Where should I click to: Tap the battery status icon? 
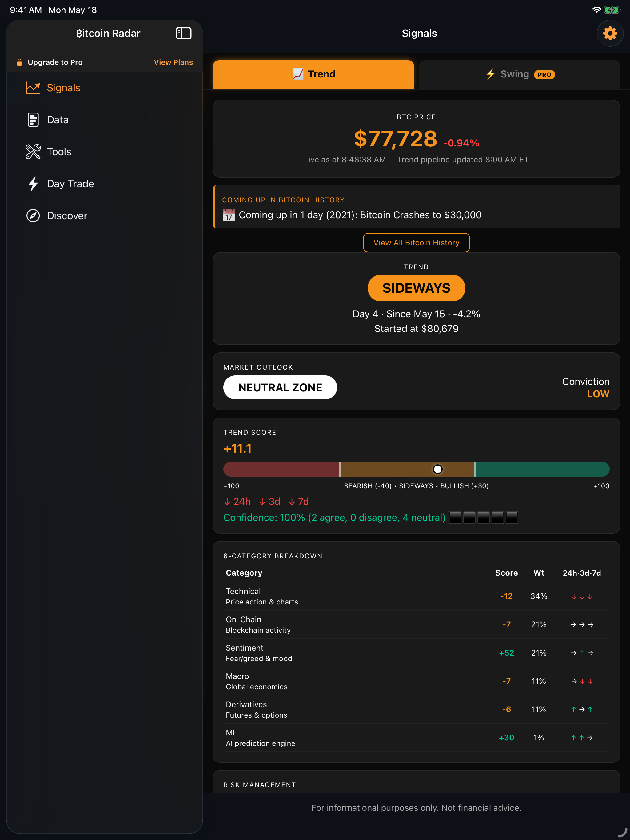[x=612, y=10]
